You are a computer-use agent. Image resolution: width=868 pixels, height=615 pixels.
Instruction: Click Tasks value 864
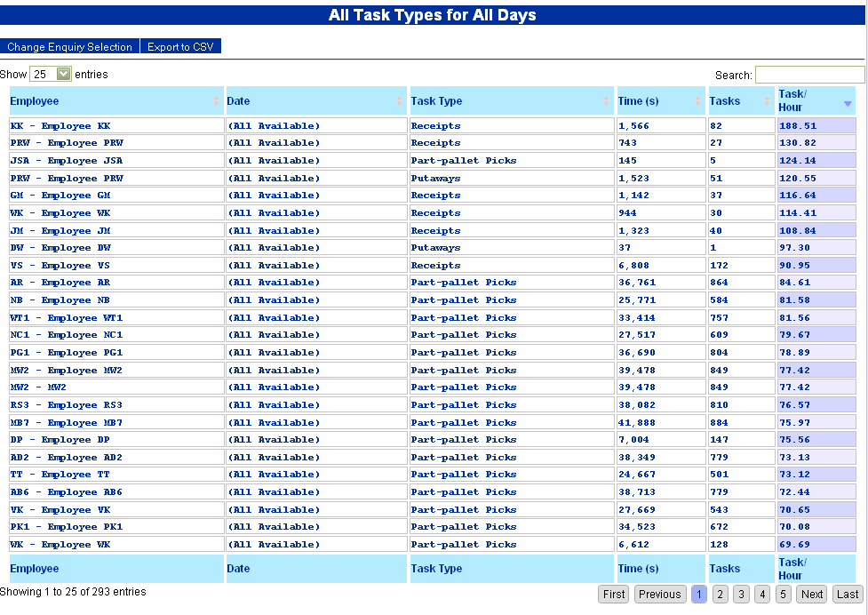741,283
